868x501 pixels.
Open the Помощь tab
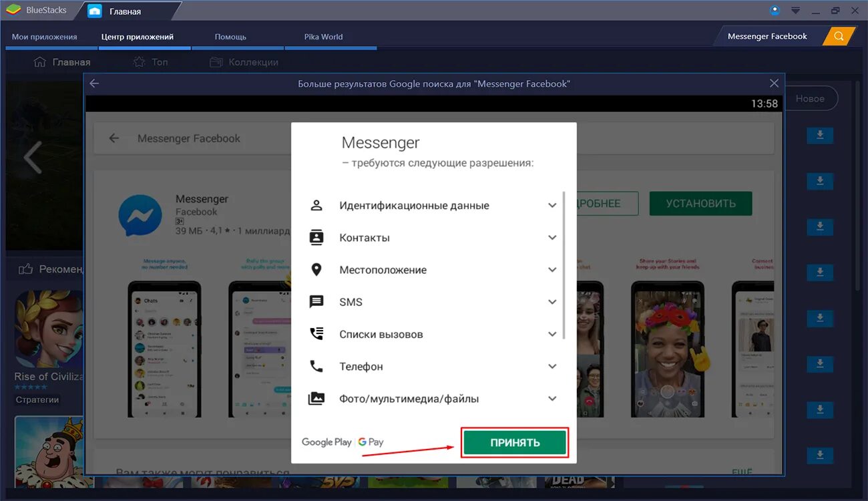pyautogui.click(x=230, y=37)
